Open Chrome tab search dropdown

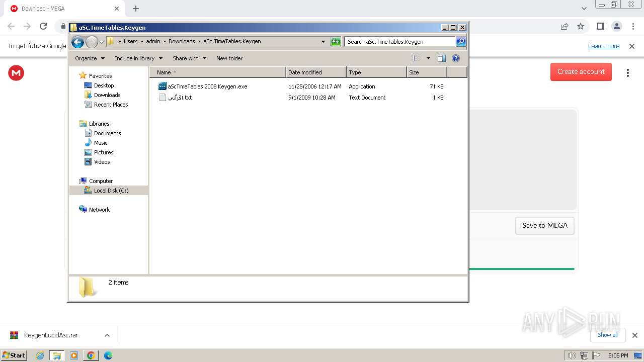point(584,9)
